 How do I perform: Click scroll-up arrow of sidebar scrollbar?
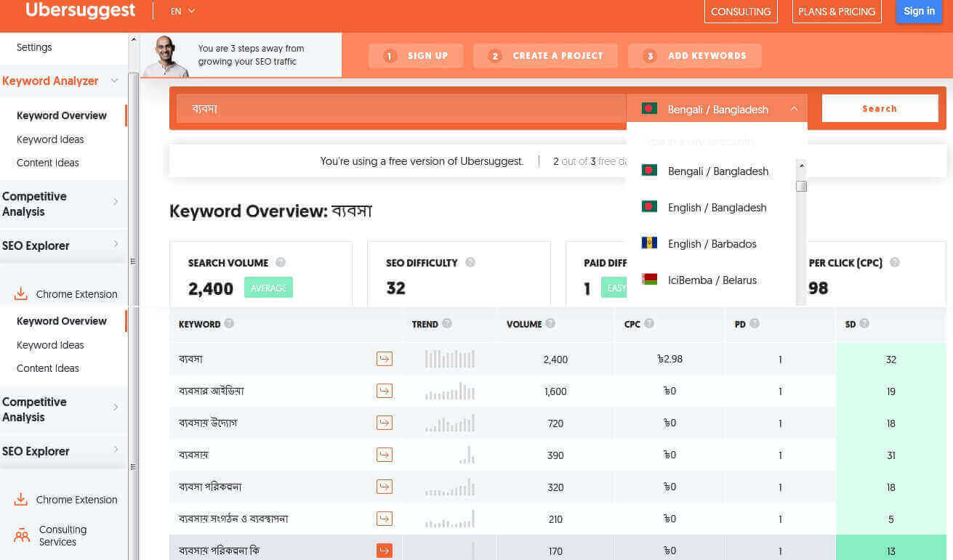point(133,39)
